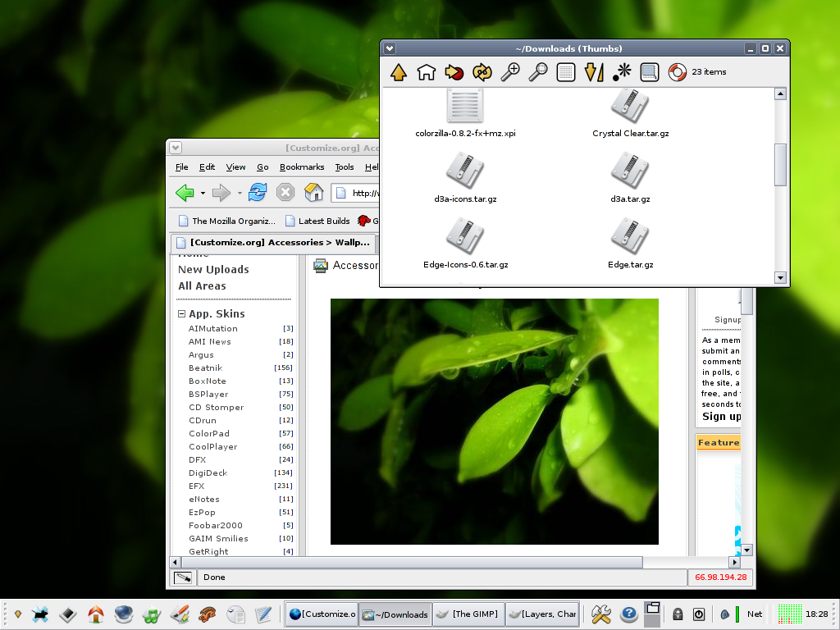Open All Areas link in sidebar
Viewport: 840px width, 630px height.
(x=202, y=286)
